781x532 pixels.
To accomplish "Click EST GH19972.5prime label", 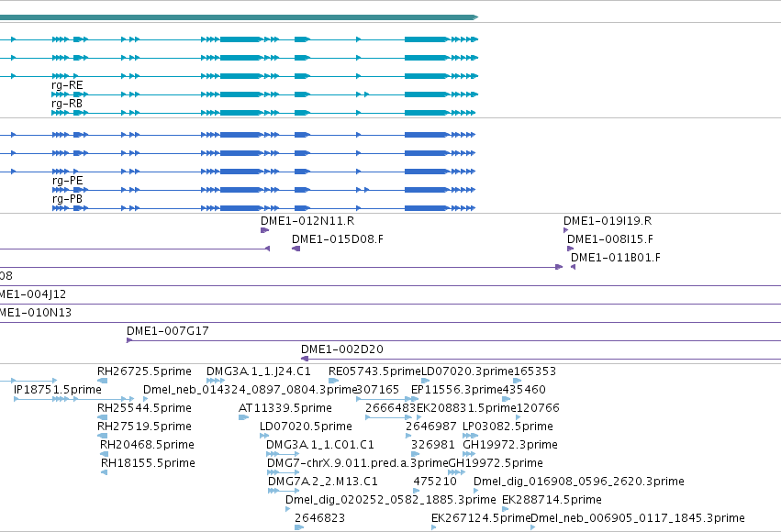I will coord(496,464).
